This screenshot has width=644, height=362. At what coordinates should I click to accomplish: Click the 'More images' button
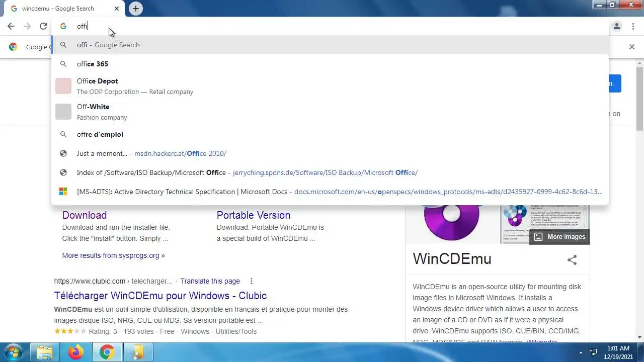(559, 237)
